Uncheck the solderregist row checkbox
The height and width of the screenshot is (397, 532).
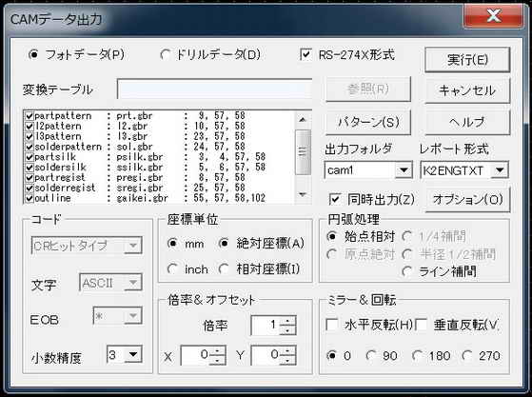[x=30, y=188]
